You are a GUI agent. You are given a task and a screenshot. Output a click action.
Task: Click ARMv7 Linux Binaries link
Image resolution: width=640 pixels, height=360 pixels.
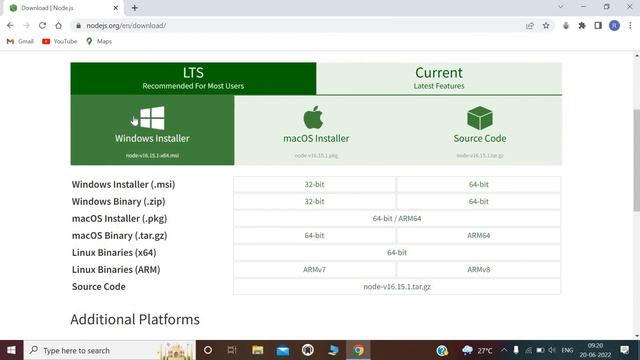tap(314, 269)
